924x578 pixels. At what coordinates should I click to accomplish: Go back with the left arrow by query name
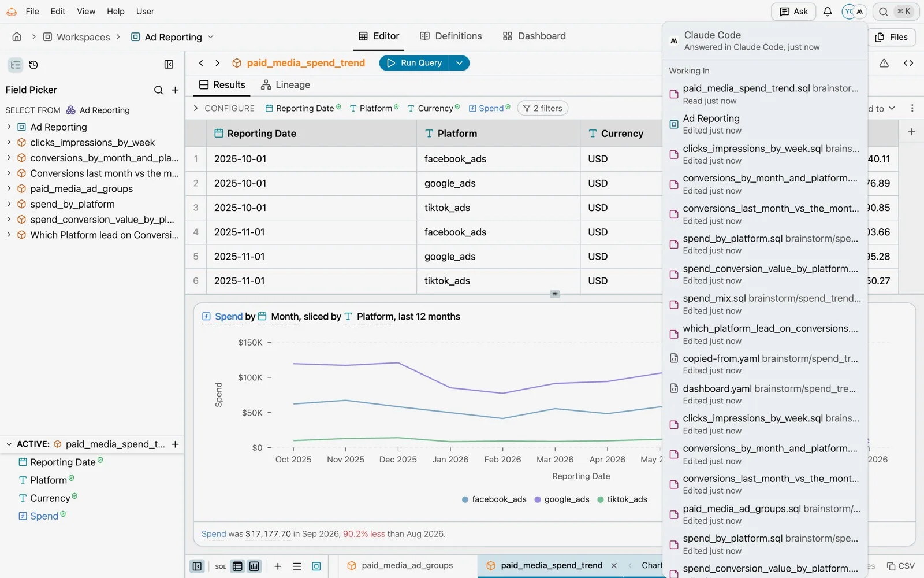pyautogui.click(x=200, y=63)
